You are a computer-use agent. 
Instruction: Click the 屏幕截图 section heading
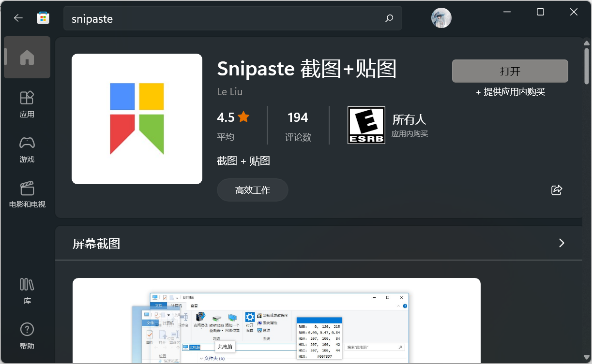(x=96, y=244)
